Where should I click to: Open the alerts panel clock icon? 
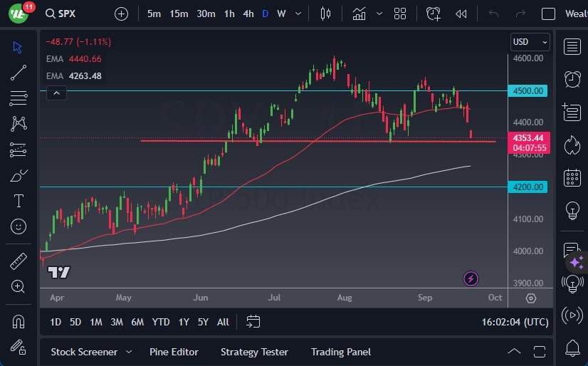click(x=572, y=78)
